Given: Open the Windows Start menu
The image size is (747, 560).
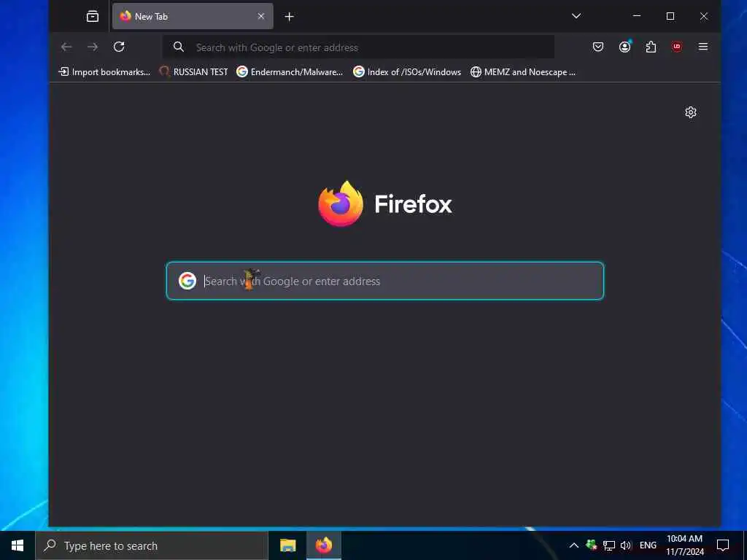Looking at the screenshot, I should pyautogui.click(x=18, y=545).
